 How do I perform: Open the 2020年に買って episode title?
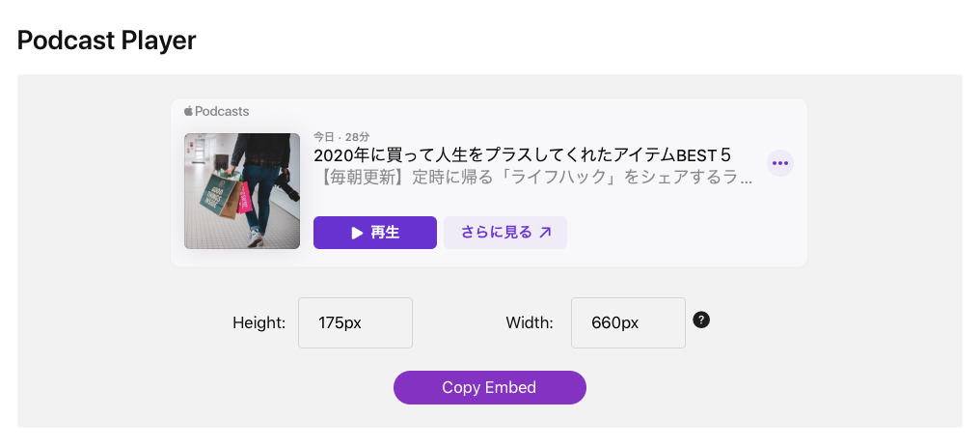point(522,154)
